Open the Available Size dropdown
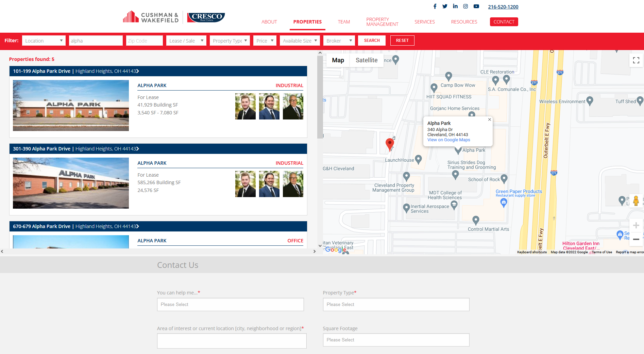Screen dimensions: 644x354 [x=300, y=41]
